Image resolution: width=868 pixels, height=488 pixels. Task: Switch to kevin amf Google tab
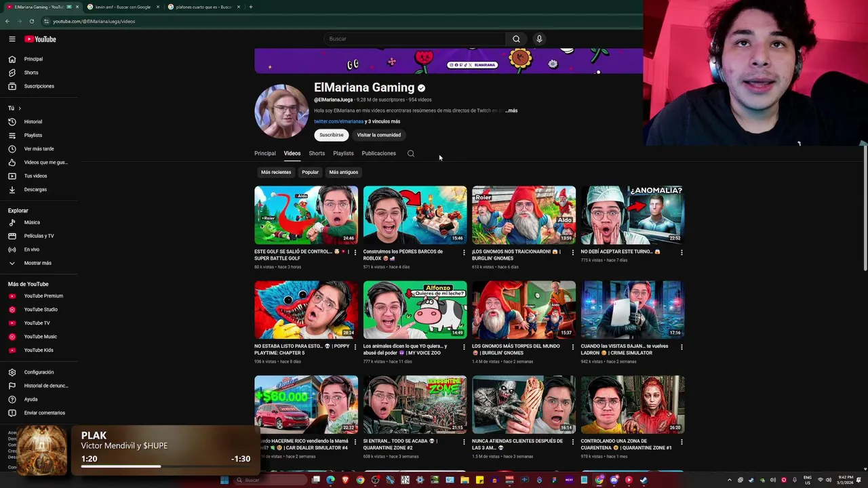[122, 7]
